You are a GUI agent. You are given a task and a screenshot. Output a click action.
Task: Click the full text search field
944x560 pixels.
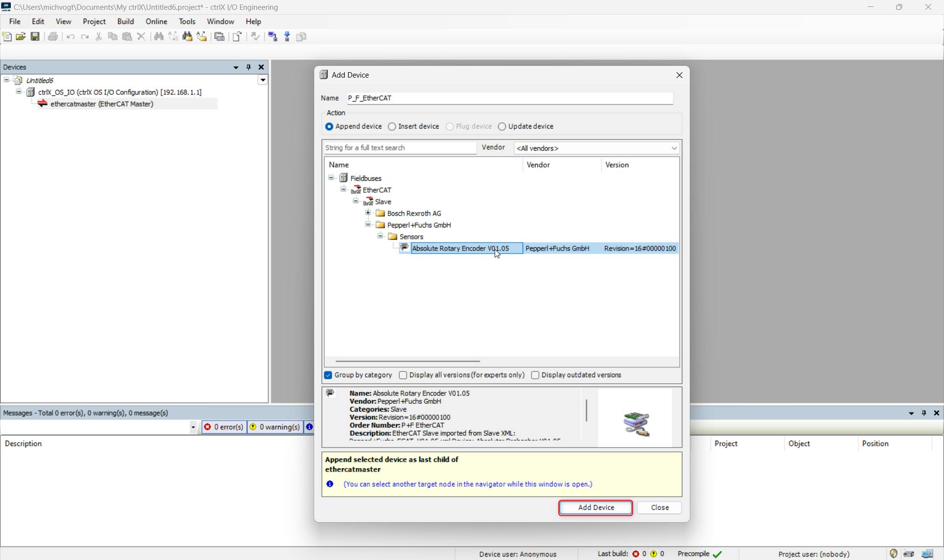coord(400,148)
